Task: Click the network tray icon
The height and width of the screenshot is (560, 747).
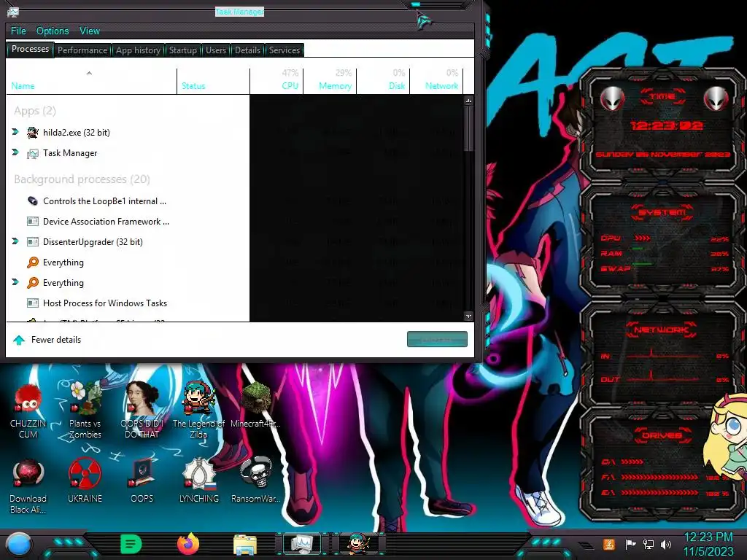Action: pos(649,544)
